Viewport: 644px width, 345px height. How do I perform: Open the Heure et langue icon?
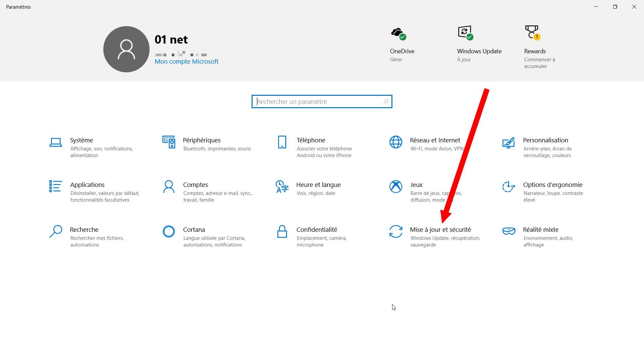282,187
